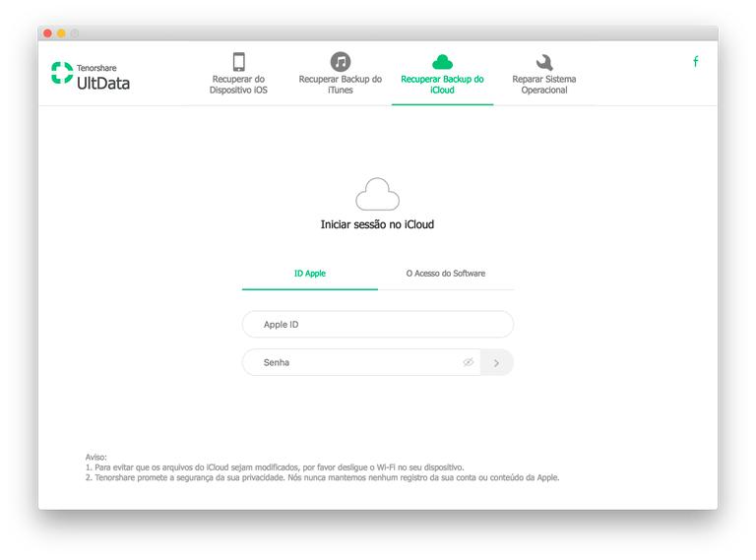756x560 pixels.
Task: Switch to the ID Apple tab
Action: [x=310, y=274]
